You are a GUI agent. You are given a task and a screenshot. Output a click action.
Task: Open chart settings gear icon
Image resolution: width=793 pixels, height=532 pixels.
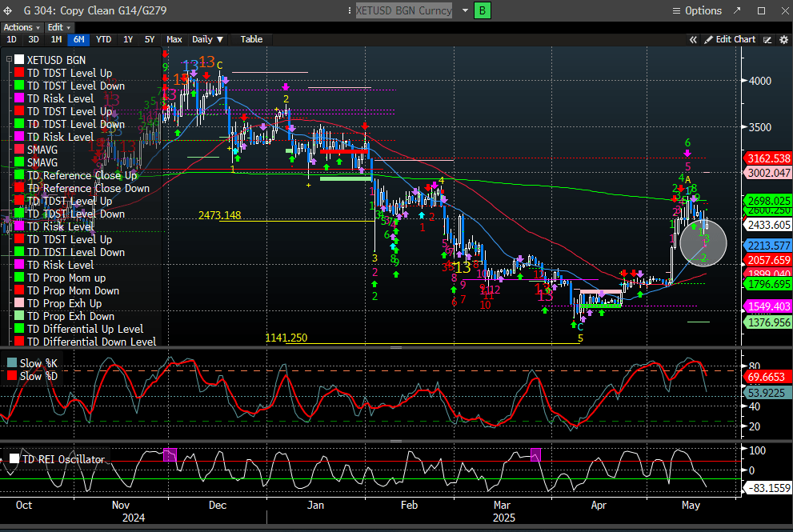[783, 39]
